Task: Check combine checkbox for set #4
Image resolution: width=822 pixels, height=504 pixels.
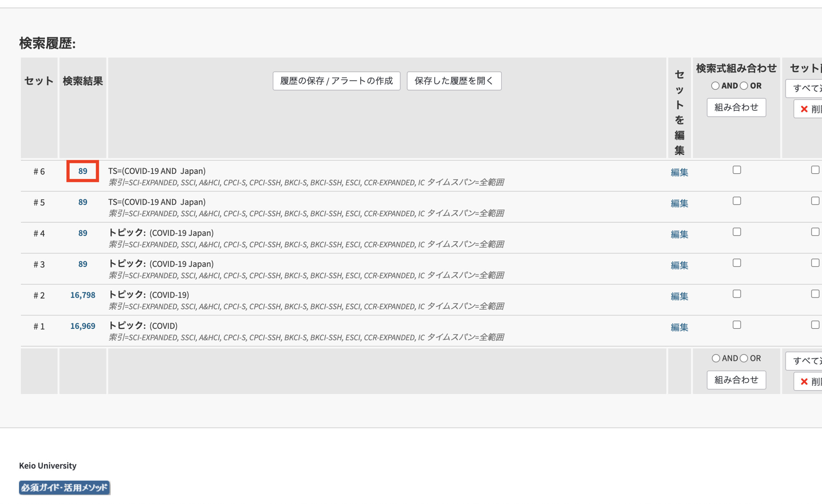Action: [737, 232]
